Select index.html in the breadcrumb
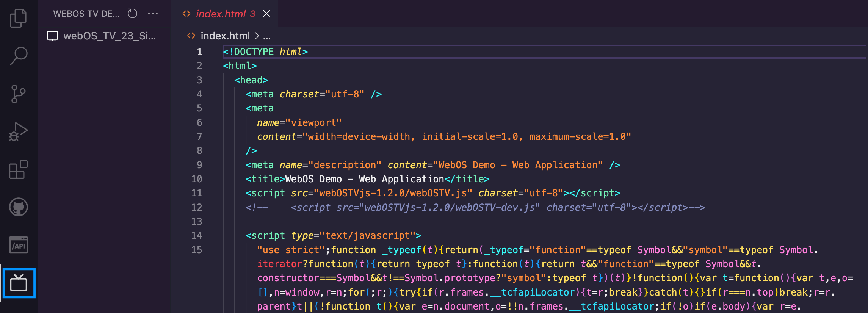868x313 pixels. pos(225,36)
